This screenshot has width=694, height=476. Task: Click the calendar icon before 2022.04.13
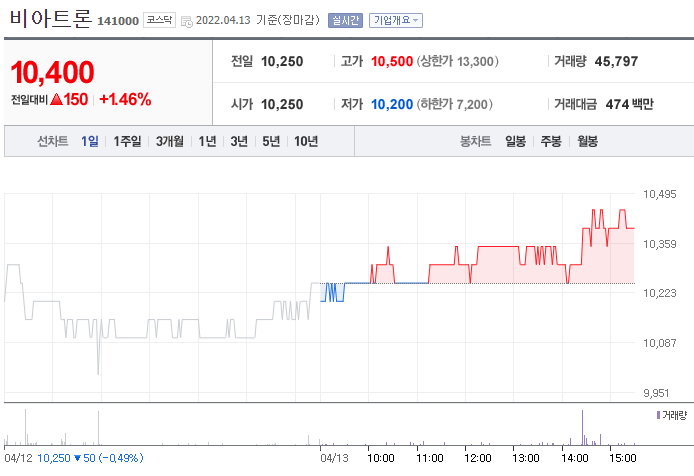[187, 21]
